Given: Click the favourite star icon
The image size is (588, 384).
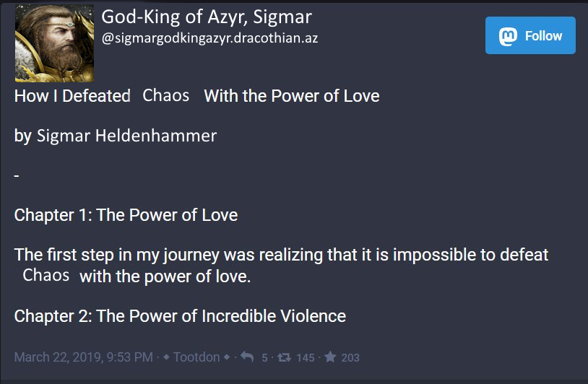Looking at the screenshot, I should tap(330, 357).
